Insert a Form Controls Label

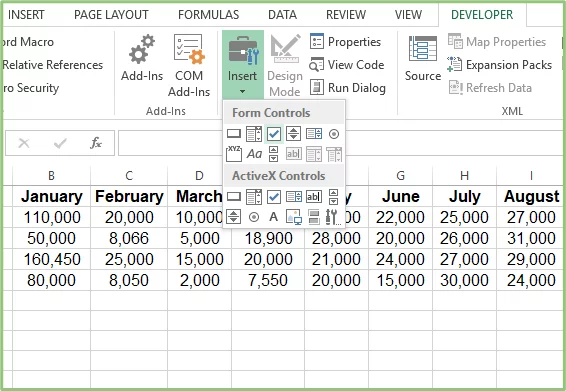[254, 154]
